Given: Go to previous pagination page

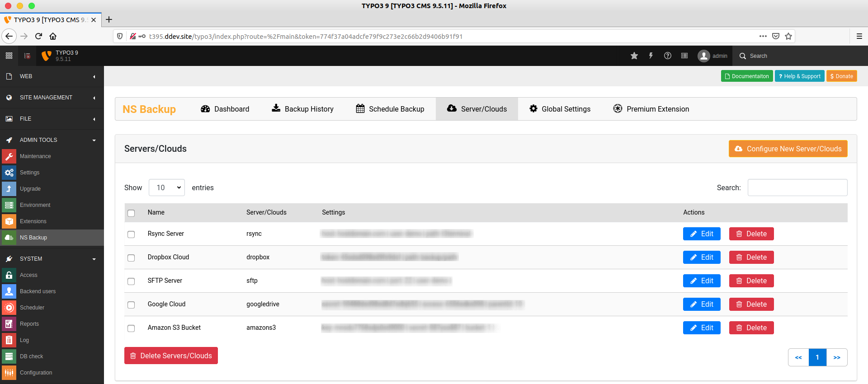Looking at the screenshot, I should point(798,357).
